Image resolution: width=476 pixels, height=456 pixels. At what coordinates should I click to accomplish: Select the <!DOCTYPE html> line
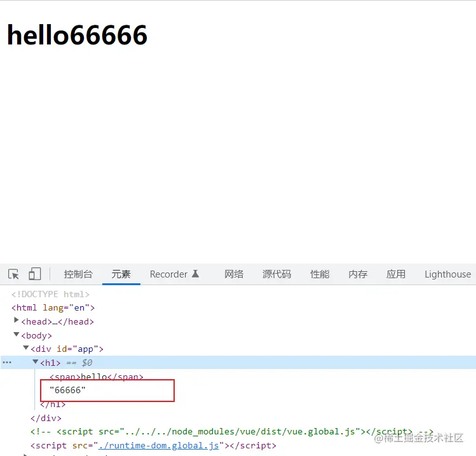50,294
